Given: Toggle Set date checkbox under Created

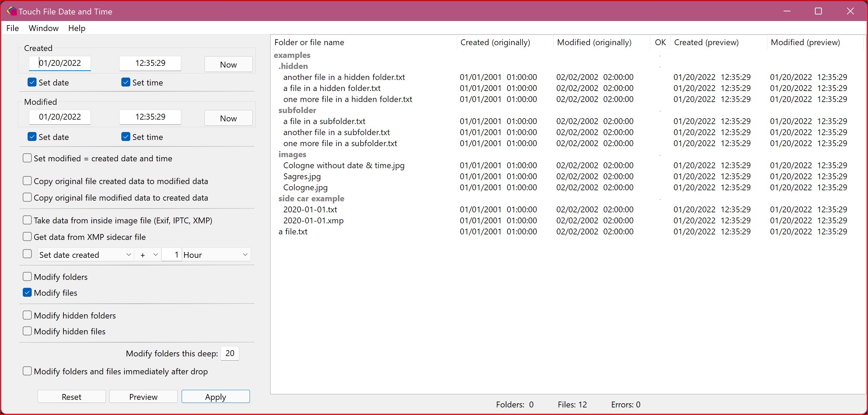Looking at the screenshot, I should coord(32,82).
